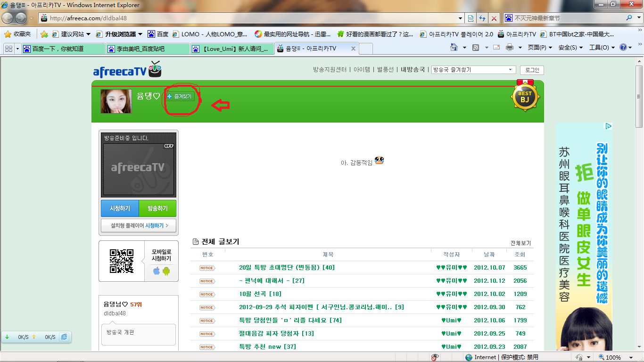The width and height of the screenshot is (644, 362).
Task: Expand the address bar URL history dropdown
Action: click(x=461, y=18)
